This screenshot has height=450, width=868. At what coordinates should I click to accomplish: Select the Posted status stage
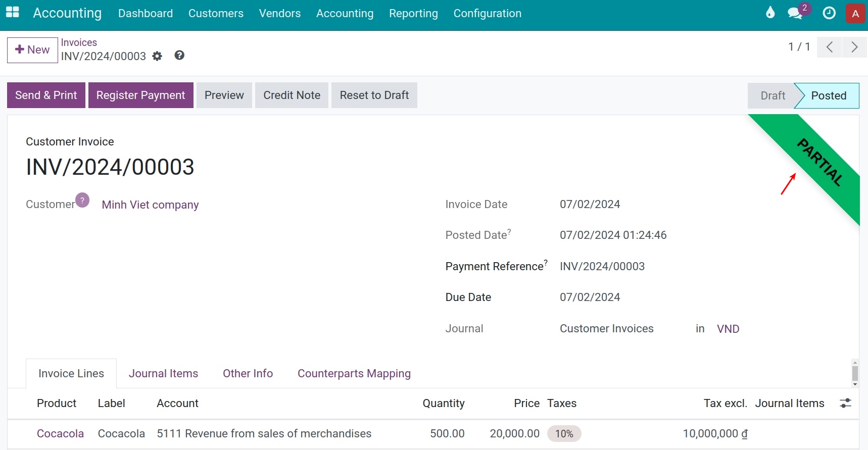click(829, 95)
